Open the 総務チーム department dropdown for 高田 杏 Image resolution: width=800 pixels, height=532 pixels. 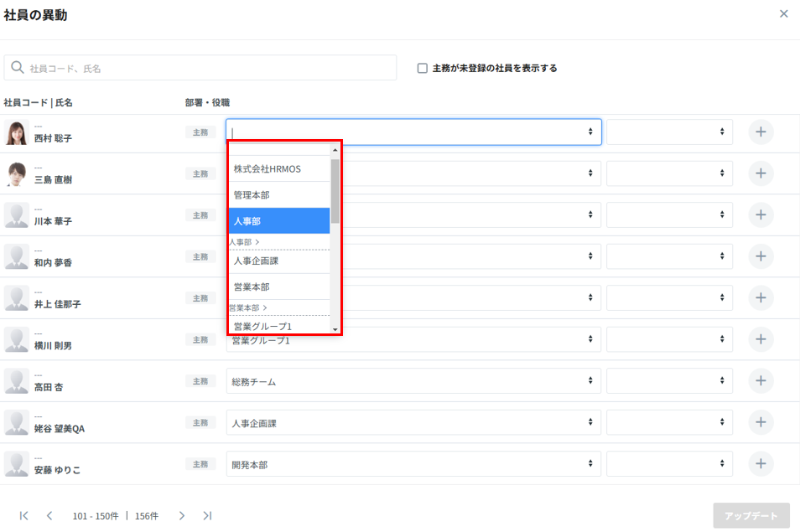click(413, 381)
